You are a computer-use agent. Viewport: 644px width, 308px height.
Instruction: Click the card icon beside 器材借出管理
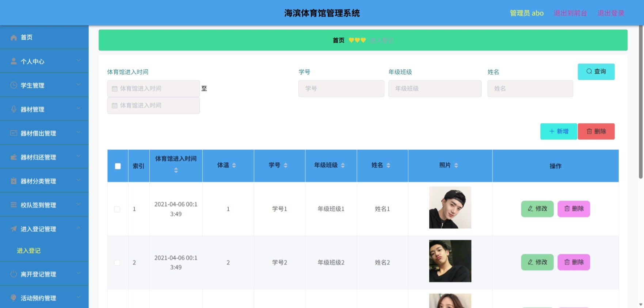(14, 133)
